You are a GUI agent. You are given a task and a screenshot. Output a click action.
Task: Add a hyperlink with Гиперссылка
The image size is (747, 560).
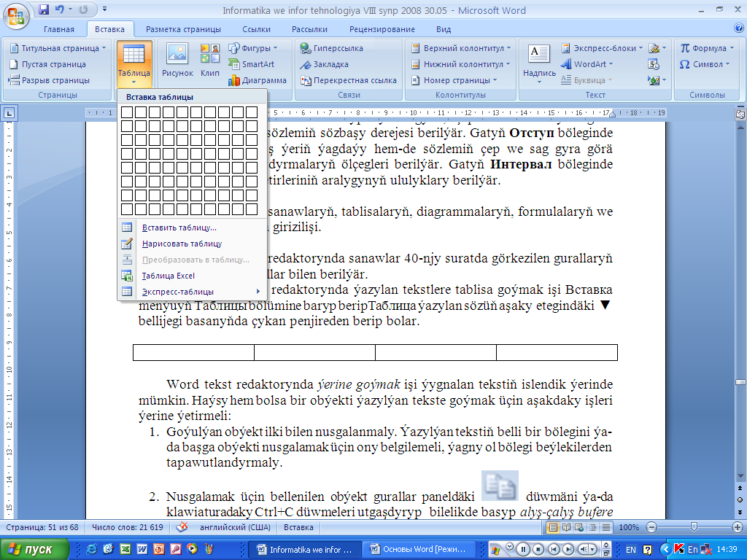point(332,48)
